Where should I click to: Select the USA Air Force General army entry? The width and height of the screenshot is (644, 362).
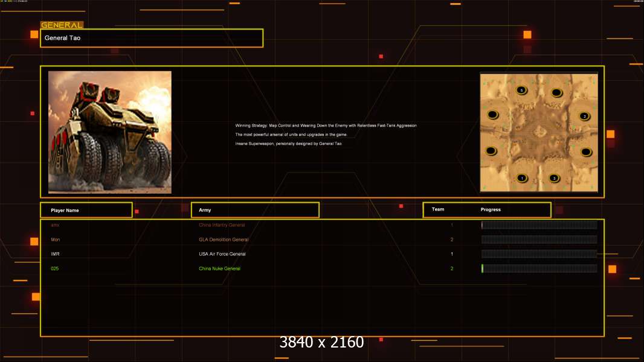pyautogui.click(x=222, y=254)
